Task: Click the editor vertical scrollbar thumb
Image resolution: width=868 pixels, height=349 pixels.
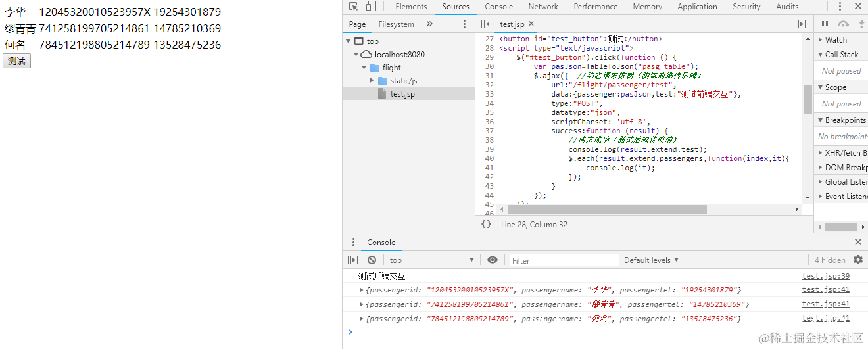Action: (x=808, y=99)
